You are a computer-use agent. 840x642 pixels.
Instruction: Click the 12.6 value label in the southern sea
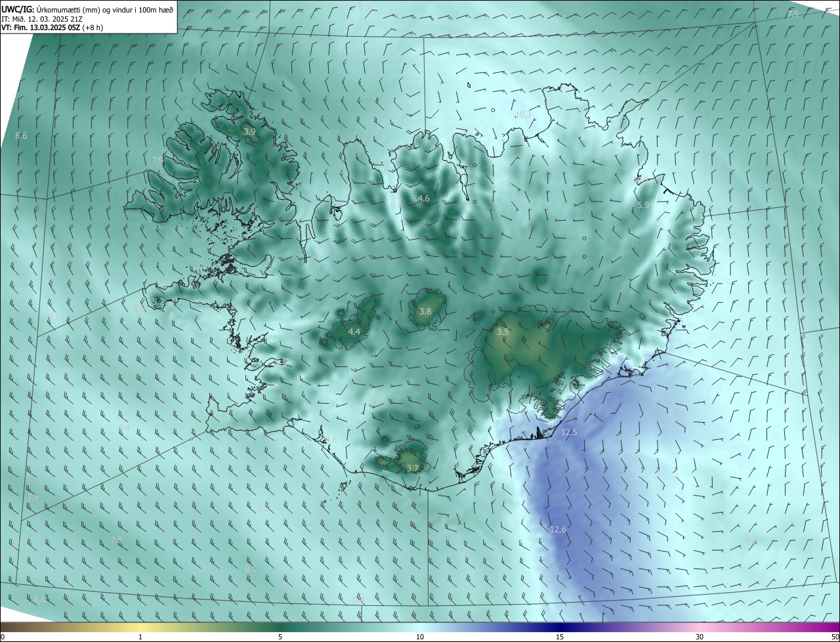558,529
